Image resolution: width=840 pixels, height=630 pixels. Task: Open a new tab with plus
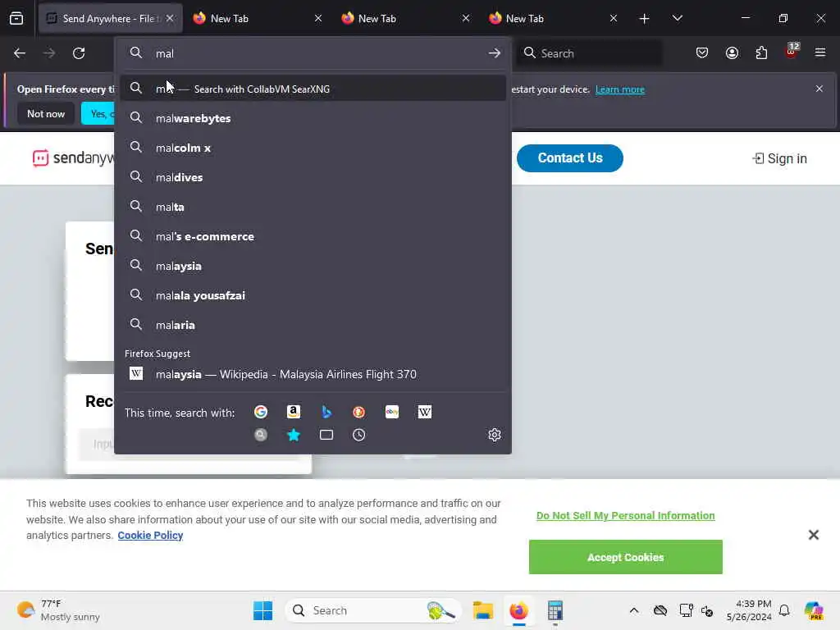(644, 19)
